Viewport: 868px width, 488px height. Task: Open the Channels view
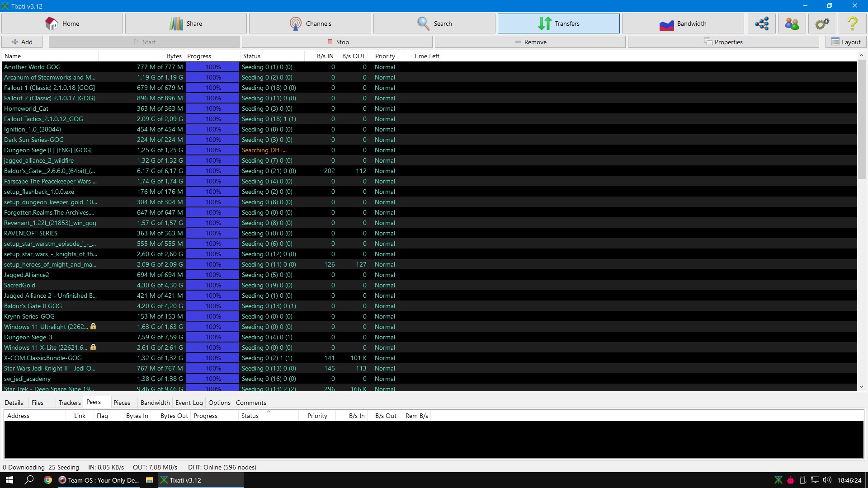pyautogui.click(x=310, y=23)
